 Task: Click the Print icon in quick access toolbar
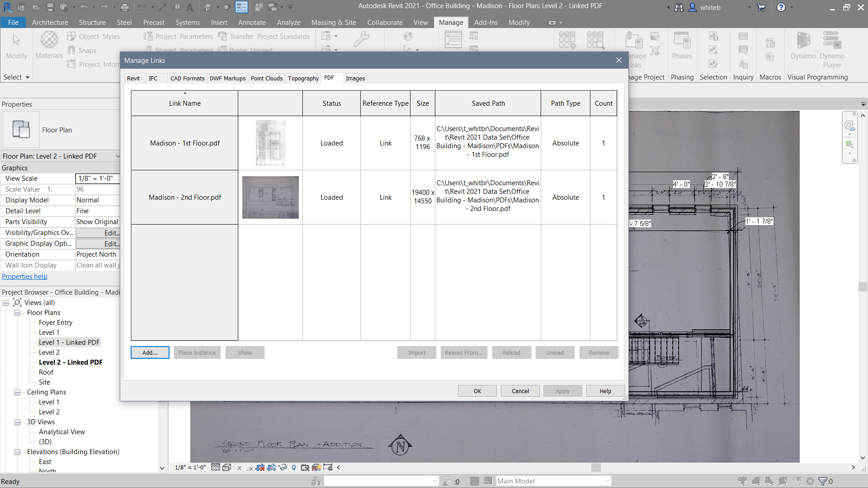125,7
